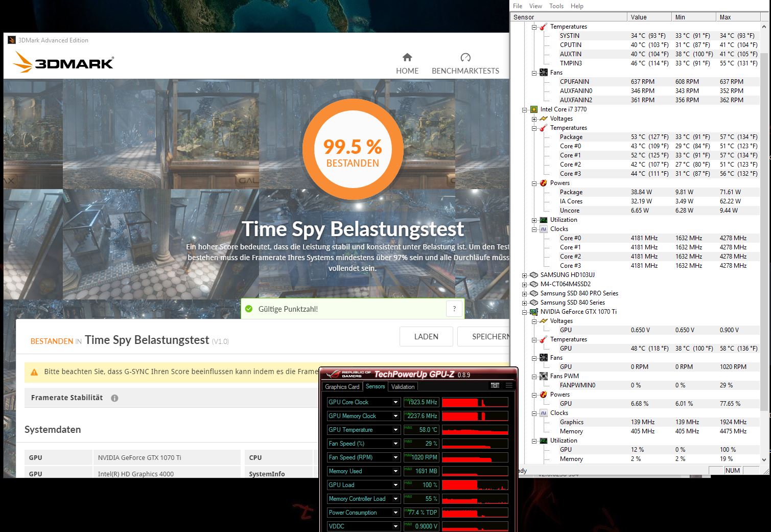Screen dimensions: 771x532
Task: Open the Fan Speed (%) sensor dropdown
Action: coord(395,444)
